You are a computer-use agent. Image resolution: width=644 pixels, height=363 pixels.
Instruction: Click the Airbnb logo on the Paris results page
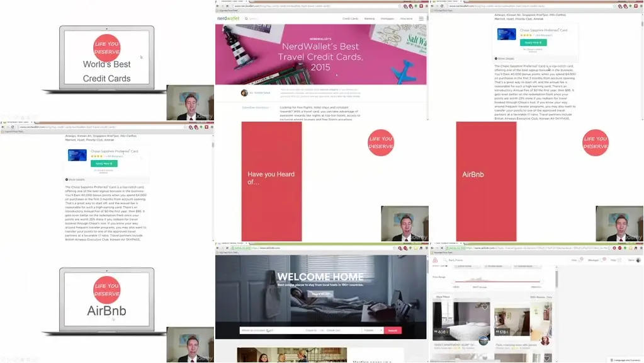(x=435, y=260)
